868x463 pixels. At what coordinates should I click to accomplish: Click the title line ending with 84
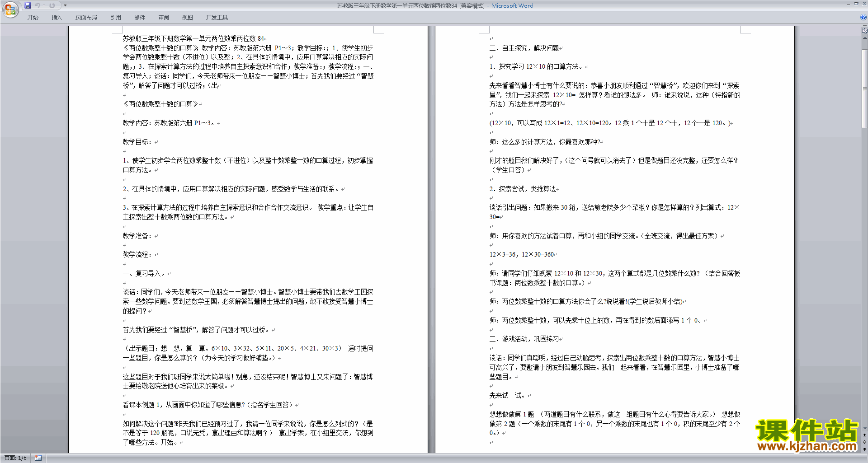[x=193, y=38]
